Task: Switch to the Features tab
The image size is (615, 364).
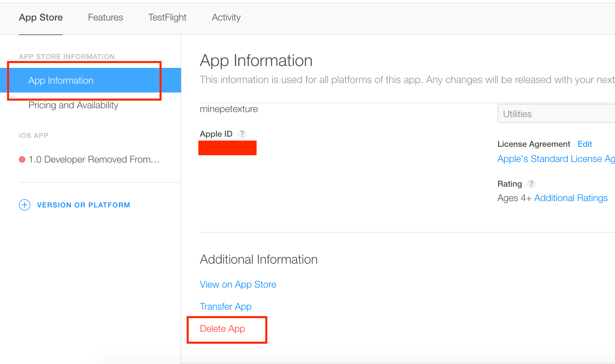Action: [105, 17]
